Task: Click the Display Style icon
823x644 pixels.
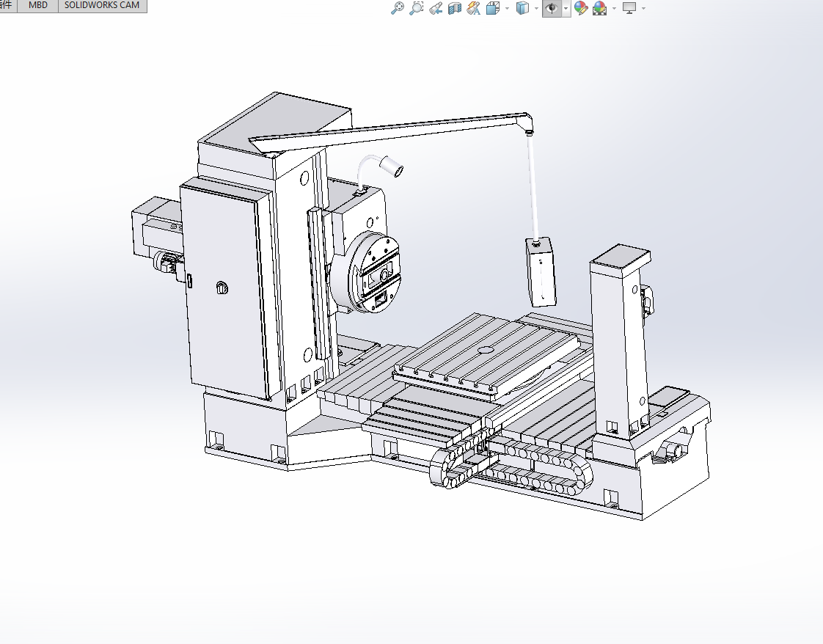Action: point(522,8)
